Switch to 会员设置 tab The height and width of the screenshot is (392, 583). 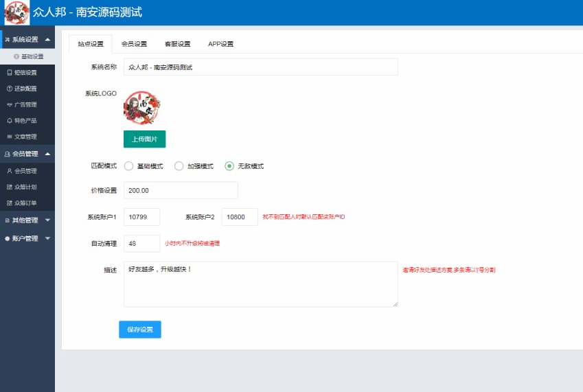point(134,44)
